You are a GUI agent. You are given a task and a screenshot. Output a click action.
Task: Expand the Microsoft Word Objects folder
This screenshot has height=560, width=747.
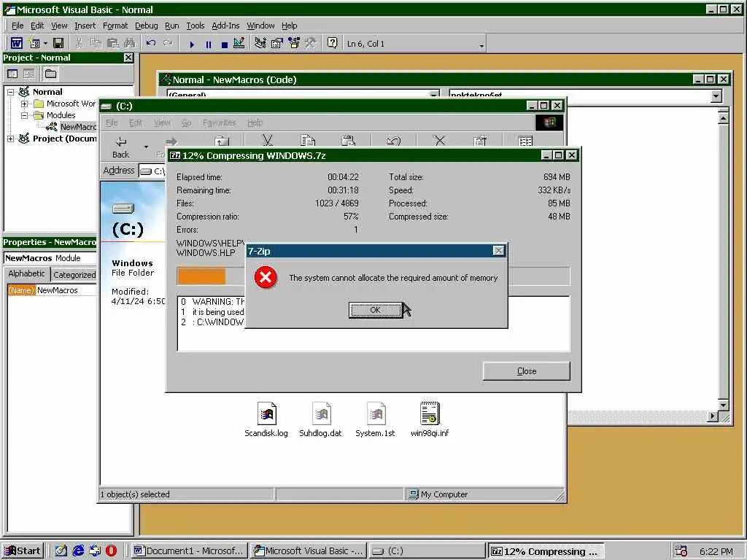(24, 104)
